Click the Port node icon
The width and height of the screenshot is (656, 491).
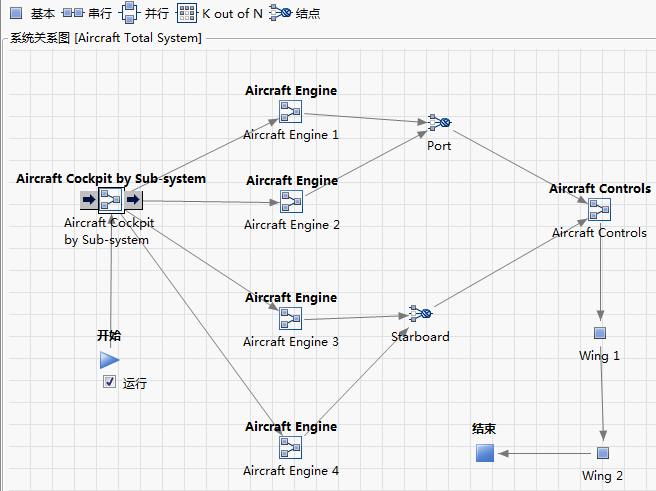(x=439, y=123)
